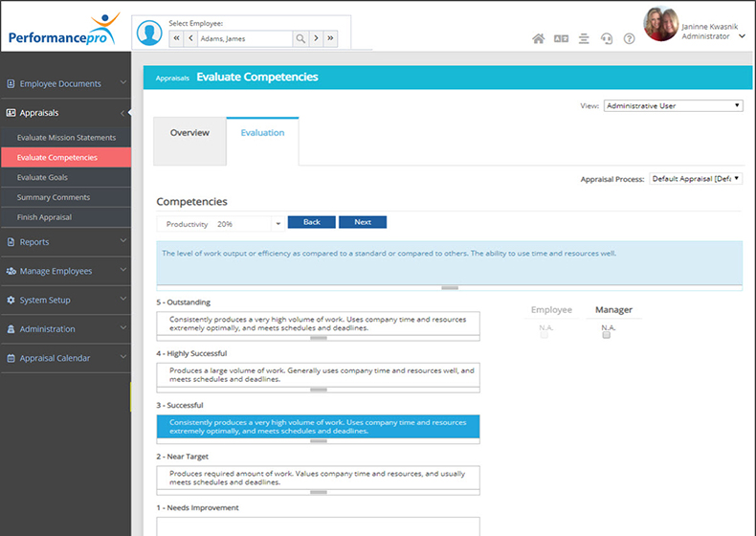Switch to the Overview tab
The image size is (756, 536).
[189, 133]
